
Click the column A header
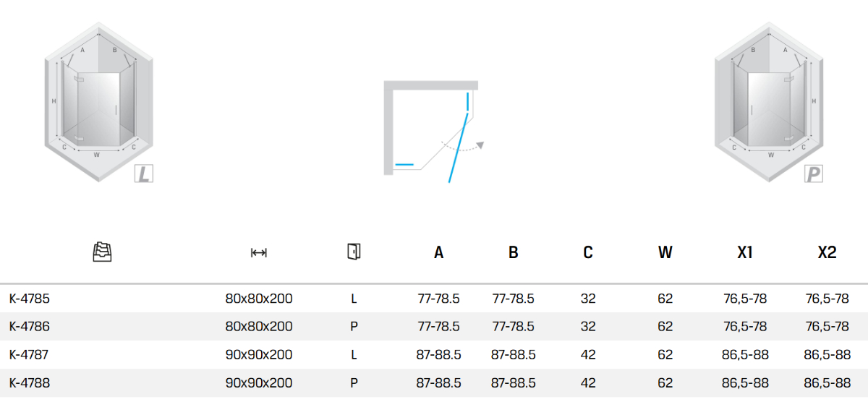(438, 252)
